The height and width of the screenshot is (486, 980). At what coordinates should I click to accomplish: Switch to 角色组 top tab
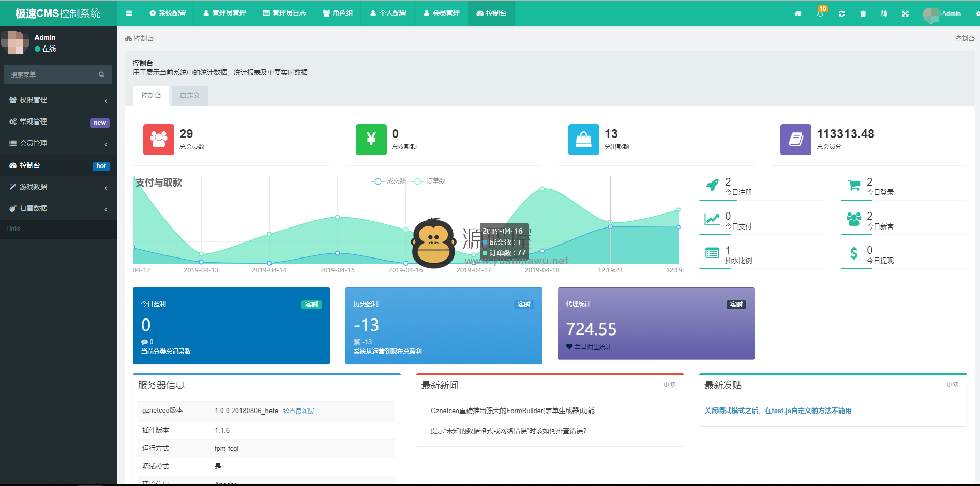[338, 13]
